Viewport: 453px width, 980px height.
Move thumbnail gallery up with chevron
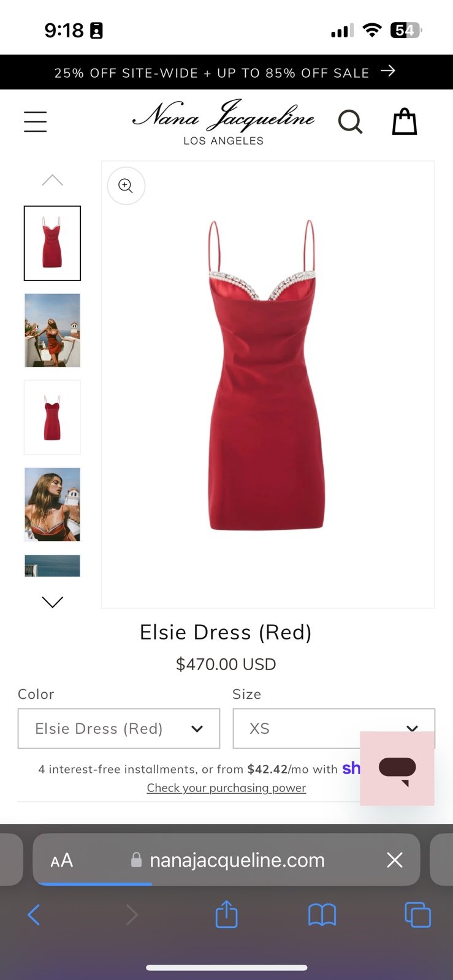53,180
